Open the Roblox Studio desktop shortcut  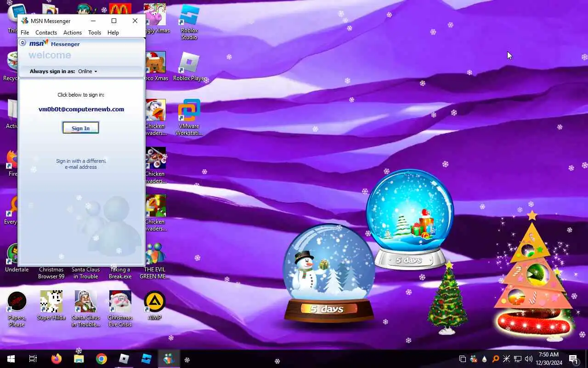pyautogui.click(x=189, y=22)
